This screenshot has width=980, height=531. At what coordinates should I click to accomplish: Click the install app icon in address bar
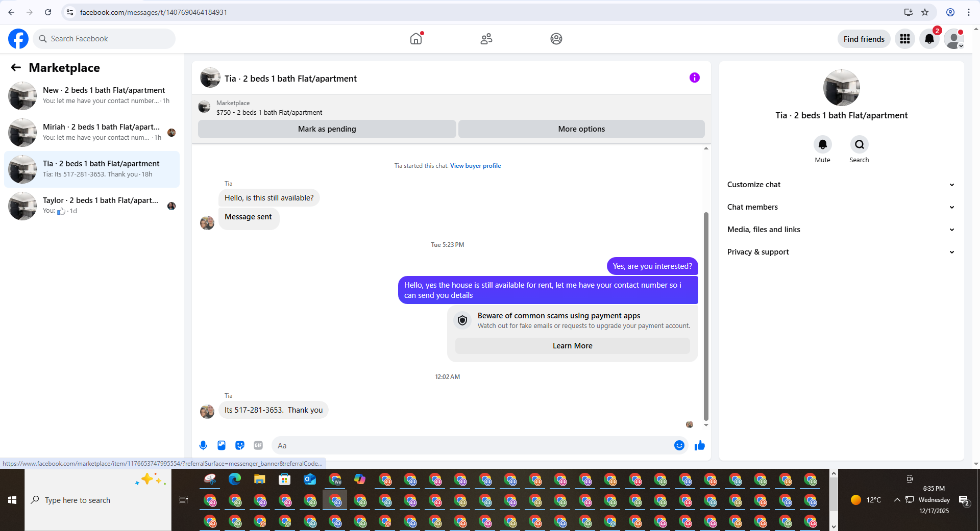click(x=909, y=12)
